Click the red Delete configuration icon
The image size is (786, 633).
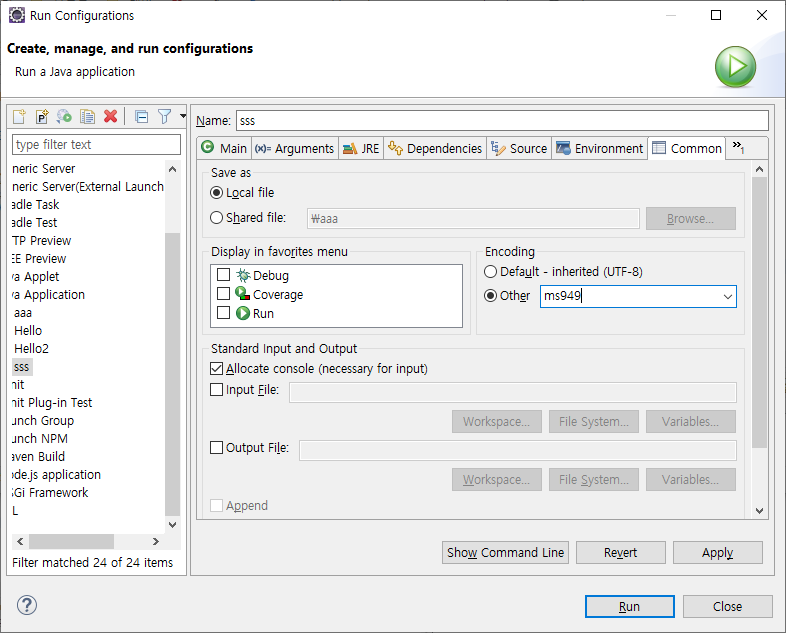pos(111,116)
